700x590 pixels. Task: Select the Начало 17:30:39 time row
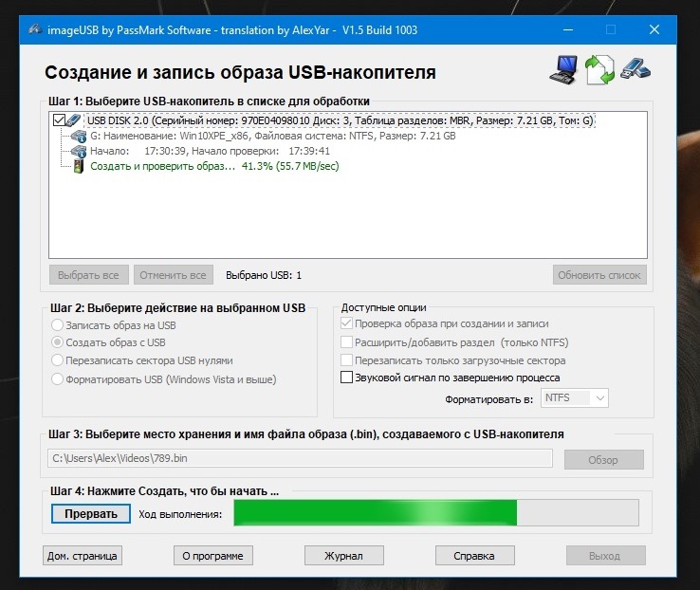pyautogui.click(x=210, y=151)
